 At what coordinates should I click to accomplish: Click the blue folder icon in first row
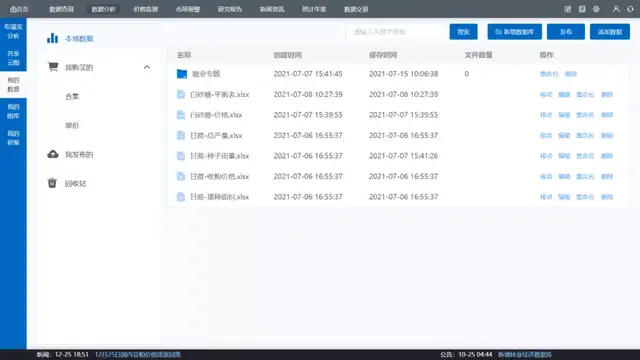point(182,74)
